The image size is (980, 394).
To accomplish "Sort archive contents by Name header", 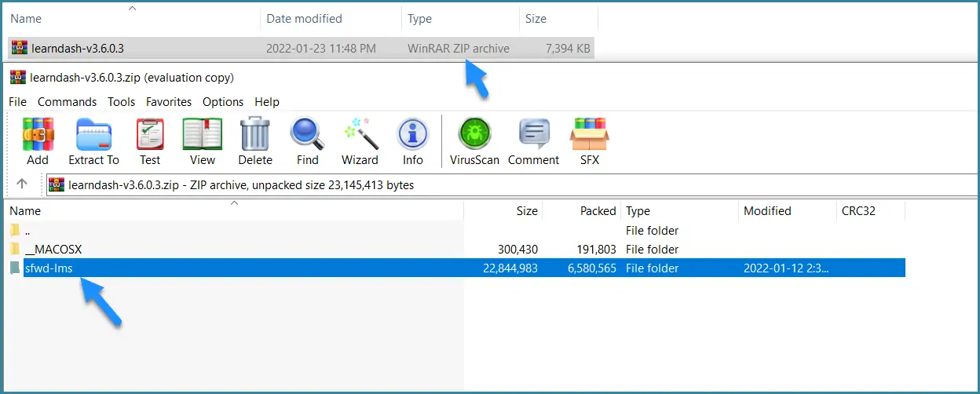I will 235,211.
